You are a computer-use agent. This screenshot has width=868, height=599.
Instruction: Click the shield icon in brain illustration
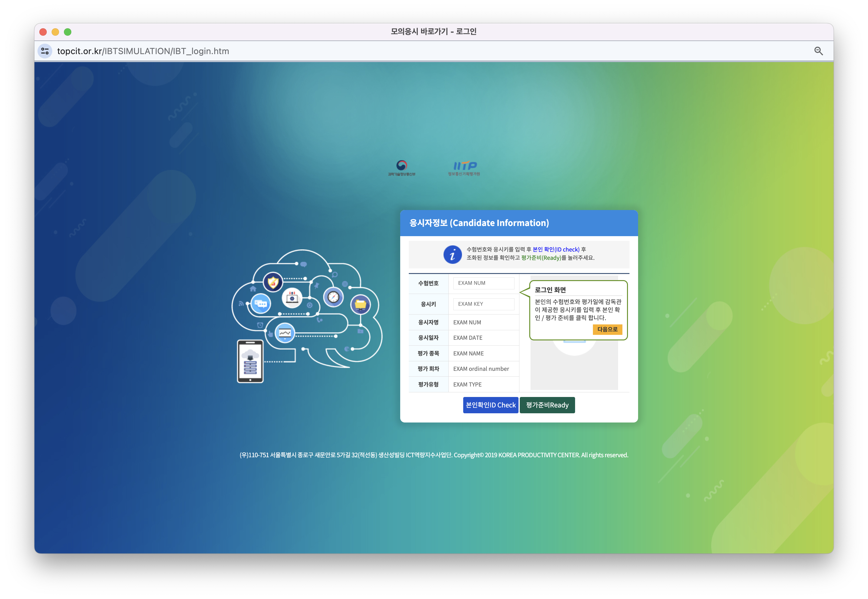coord(273,282)
